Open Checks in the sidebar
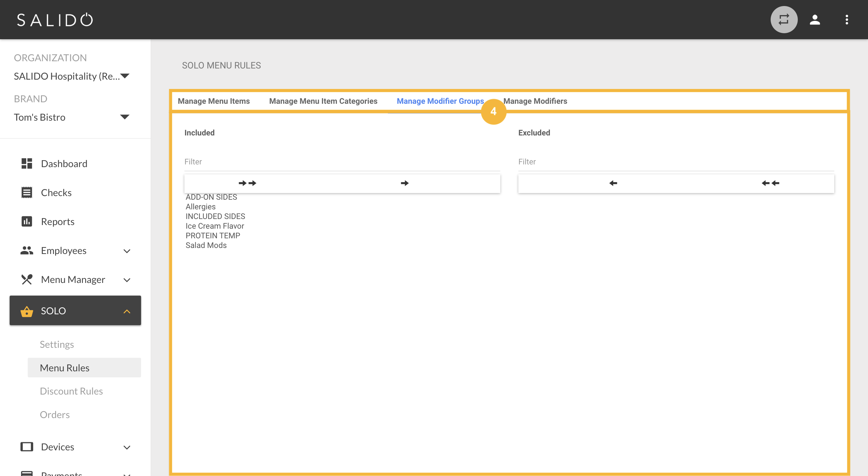The image size is (868, 476). pos(56,193)
